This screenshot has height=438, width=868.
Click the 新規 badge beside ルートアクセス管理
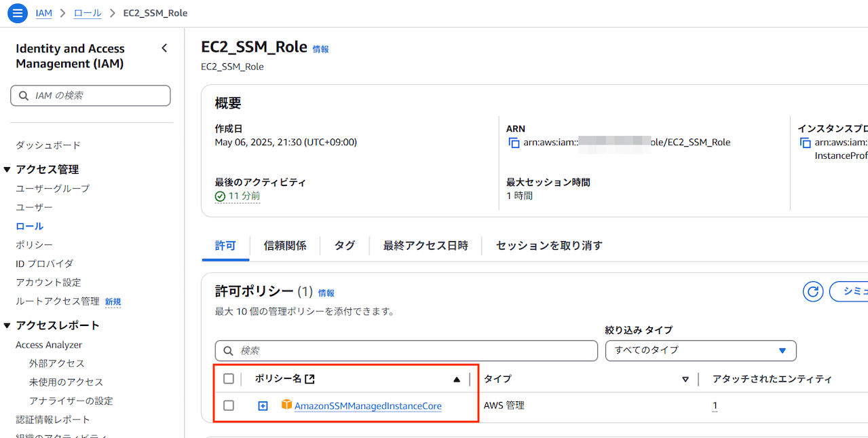click(113, 302)
